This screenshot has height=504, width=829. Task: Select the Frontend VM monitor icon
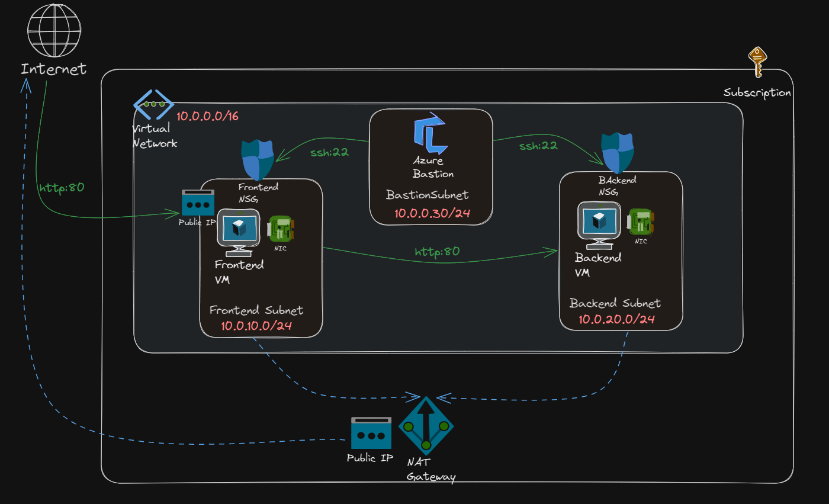[239, 232]
